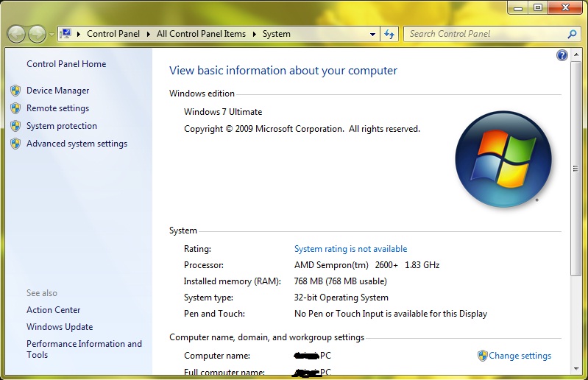588x380 pixels.
Task: Click the Back navigation arrow button
Action: [x=16, y=35]
